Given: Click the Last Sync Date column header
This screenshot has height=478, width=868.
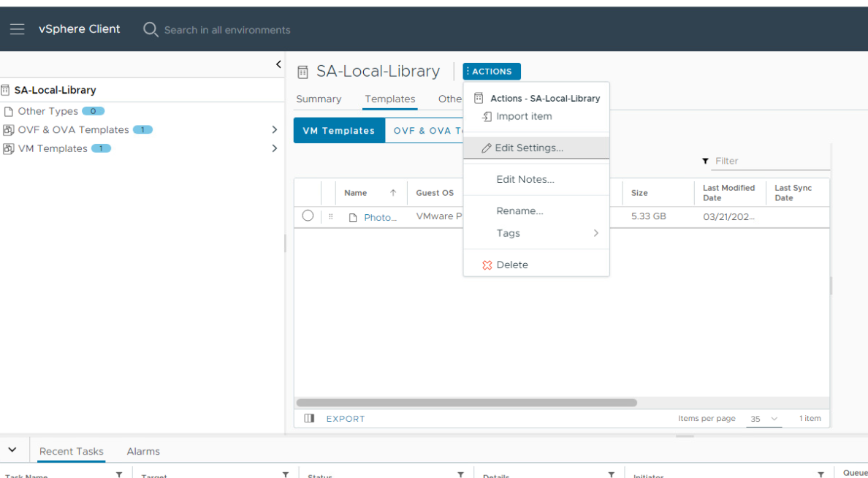Looking at the screenshot, I should pos(793,193).
